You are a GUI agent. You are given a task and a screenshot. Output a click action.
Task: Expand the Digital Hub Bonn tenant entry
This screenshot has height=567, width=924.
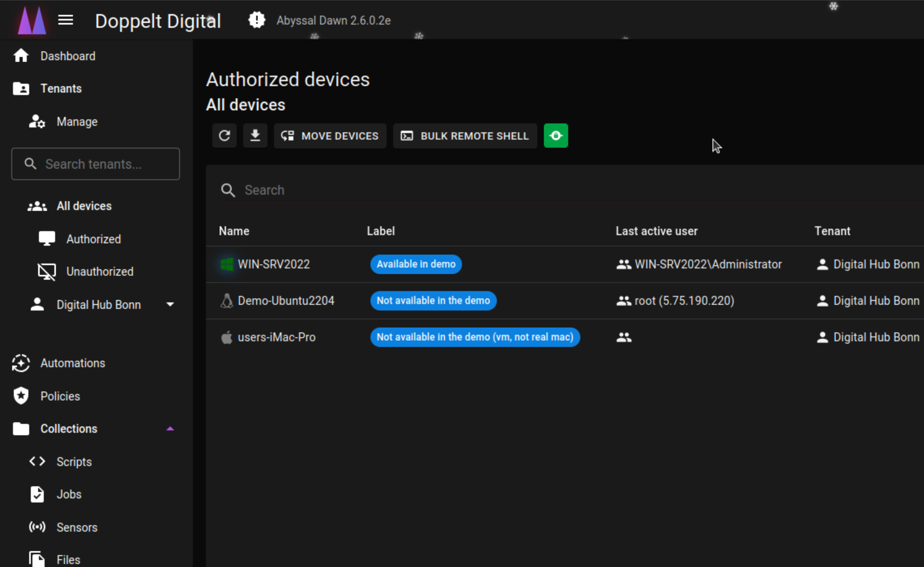click(x=170, y=304)
